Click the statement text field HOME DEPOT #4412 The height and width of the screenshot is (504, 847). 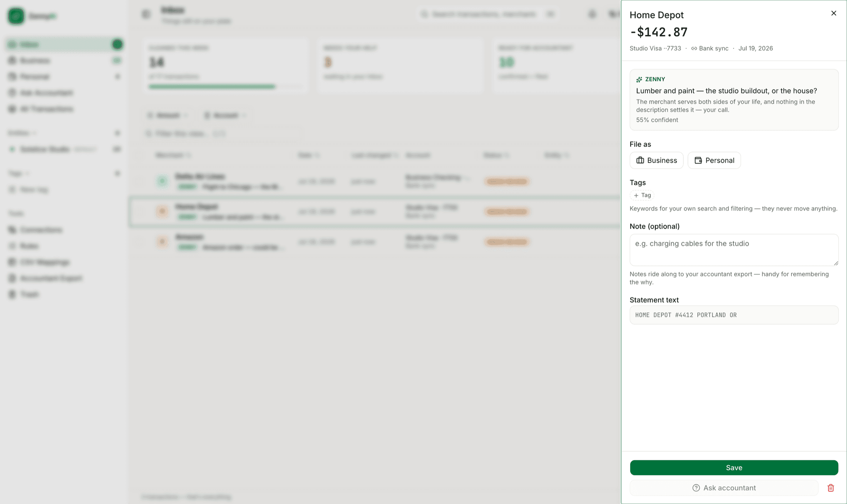[x=734, y=315]
